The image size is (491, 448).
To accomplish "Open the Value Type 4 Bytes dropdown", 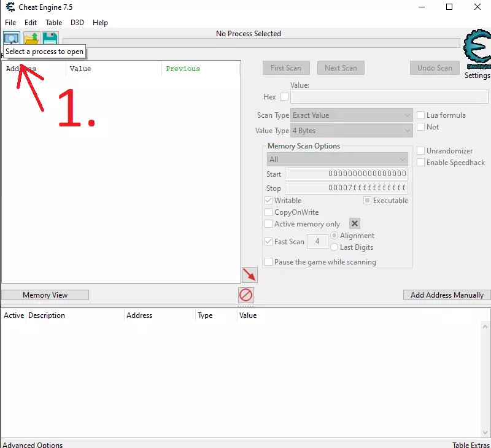I will [x=351, y=131].
